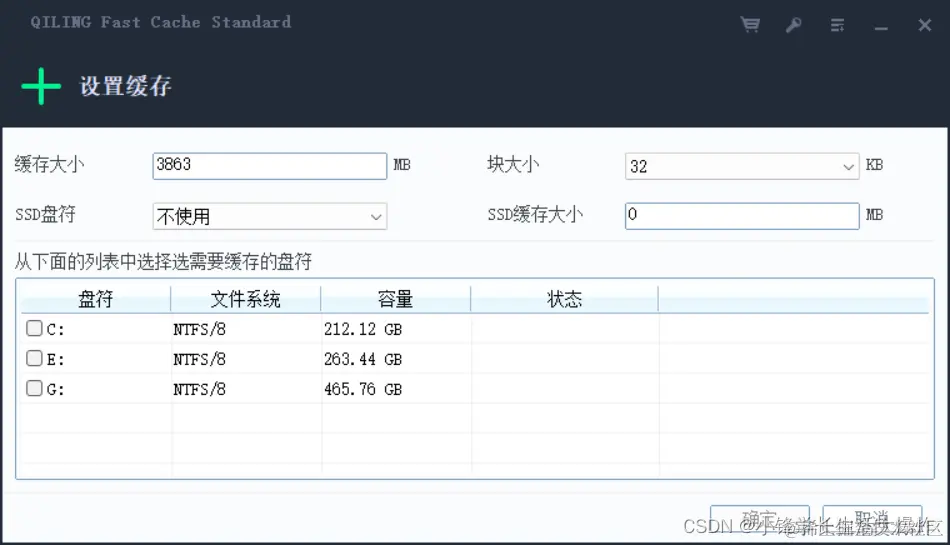Click NTFS/8 in the E: row
Image resolution: width=950 pixels, height=545 pixels.
[x=199, y=359]
